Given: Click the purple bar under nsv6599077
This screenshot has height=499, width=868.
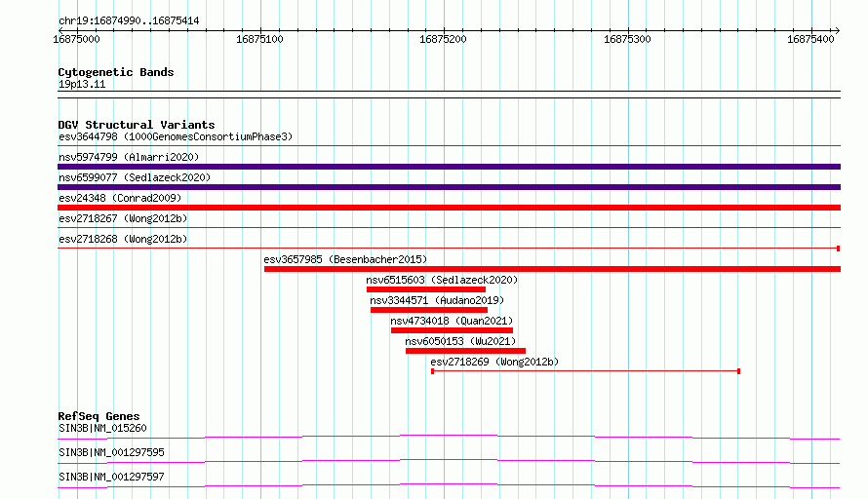Looking at the screenshot, I should [449, 187].
